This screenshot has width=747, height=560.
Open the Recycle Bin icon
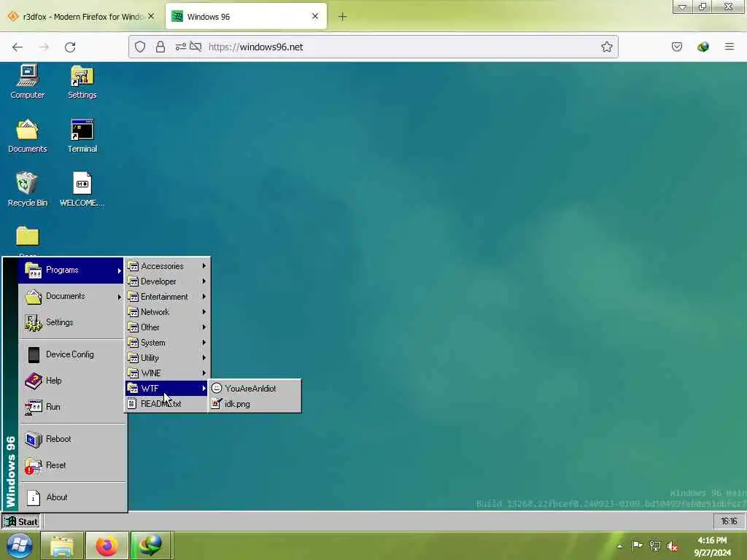pos(28,190)
